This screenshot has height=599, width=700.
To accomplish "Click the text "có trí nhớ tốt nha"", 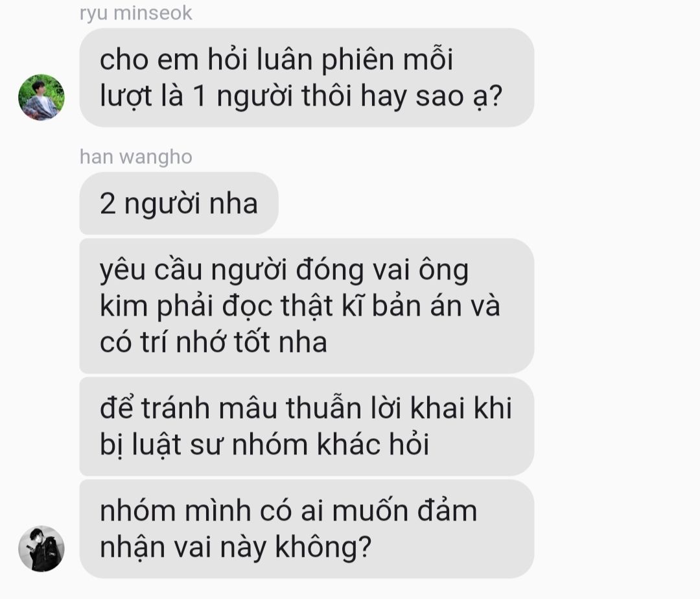I will pos(213,342).
